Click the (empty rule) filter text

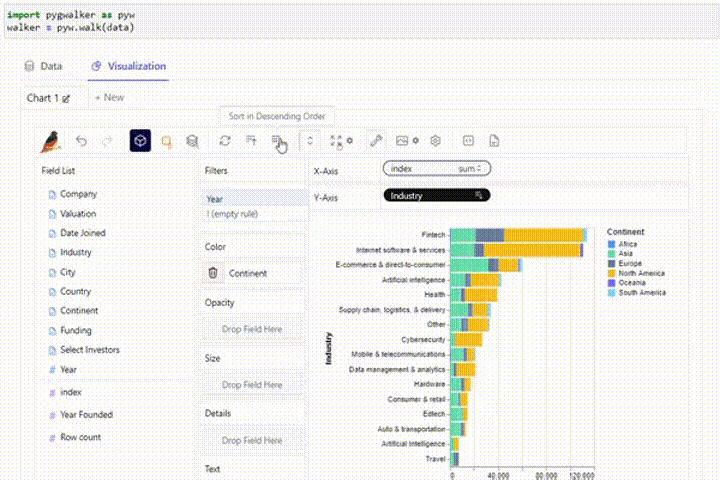coord(232,214)
